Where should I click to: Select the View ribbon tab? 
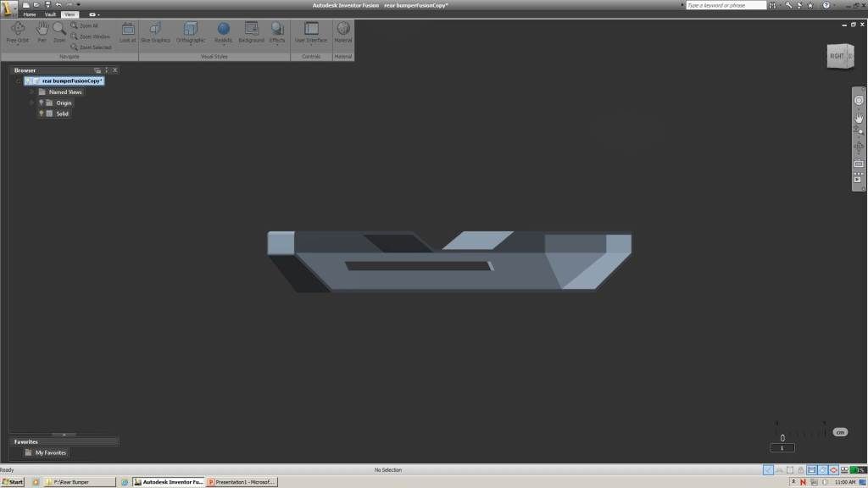click(70, 14)
